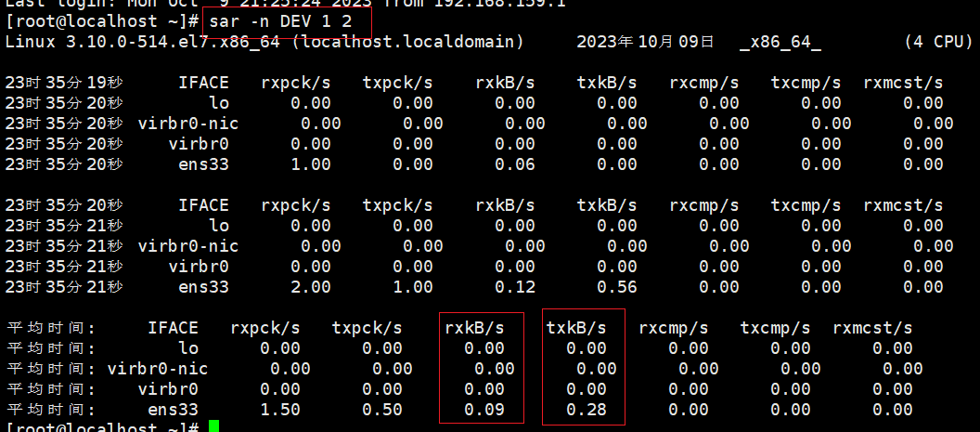Click the ens33 rxkB/s value 0.12

point(515,287)
